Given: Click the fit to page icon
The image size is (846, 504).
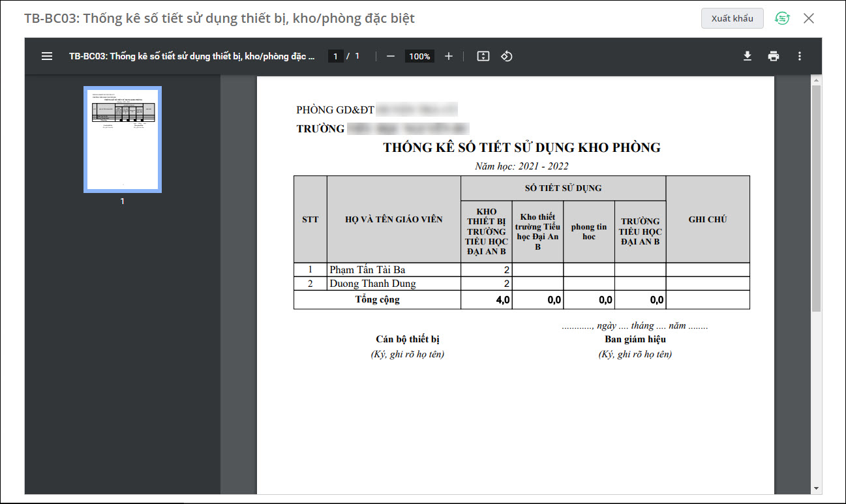Looking at the screenshot, I should pos(483,56).
